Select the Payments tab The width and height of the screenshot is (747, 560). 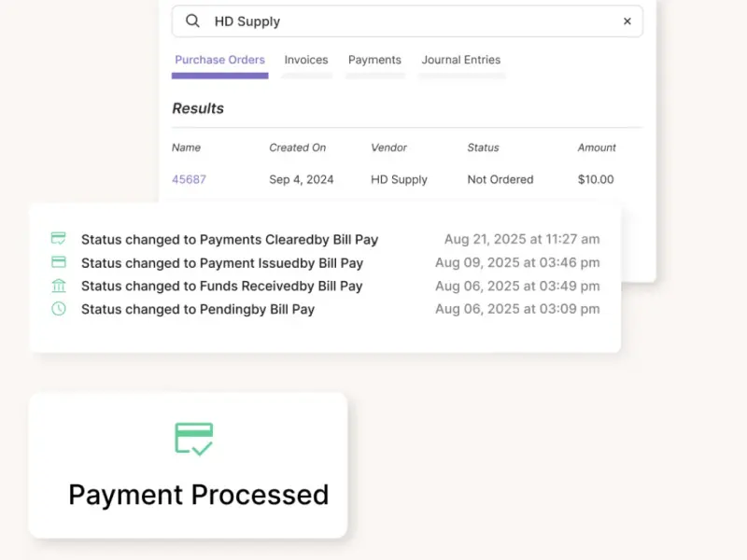tap(374, 60)
